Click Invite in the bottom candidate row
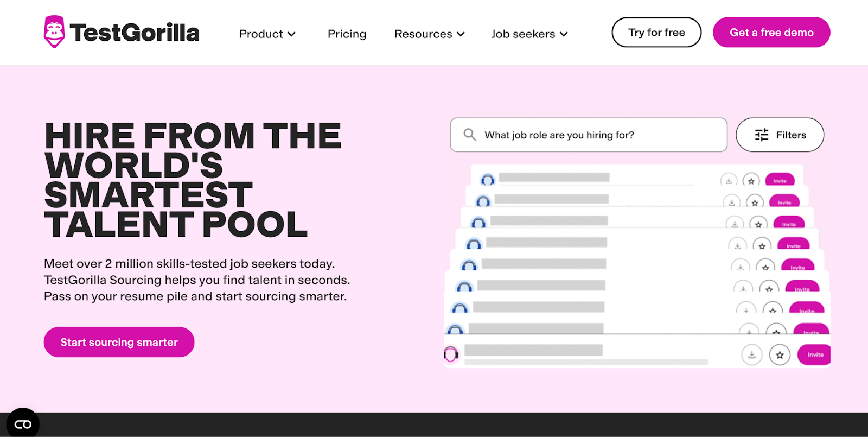 coord(814,355)
